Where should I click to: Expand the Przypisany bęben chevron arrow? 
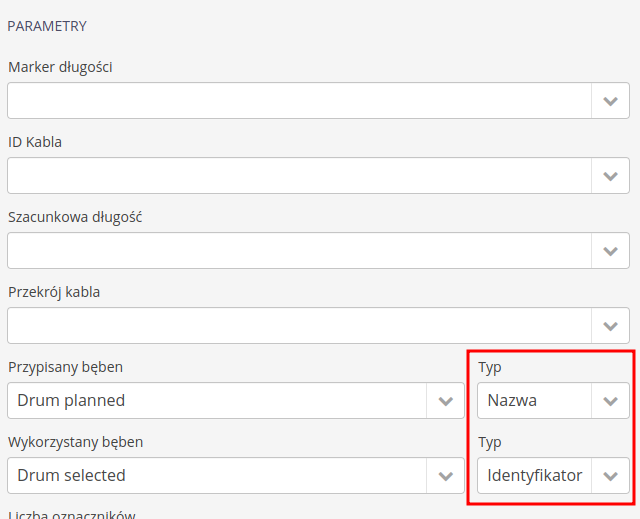point(445,401)
